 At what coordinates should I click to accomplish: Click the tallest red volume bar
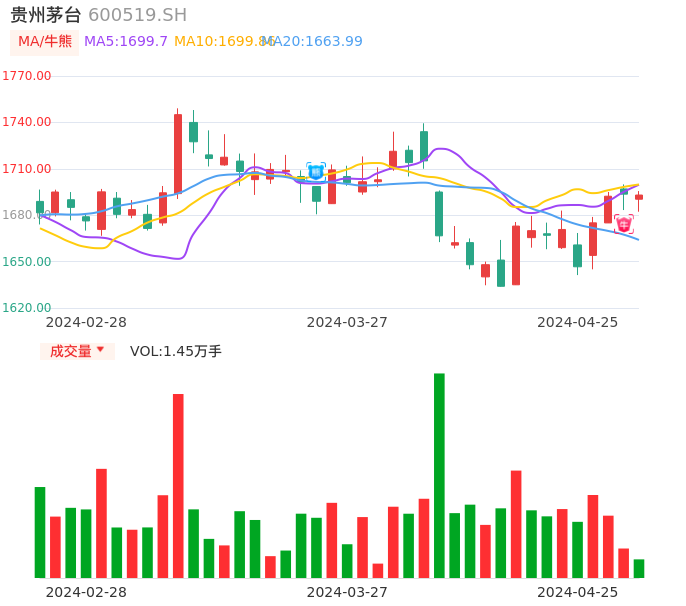[x=178, y=485]
